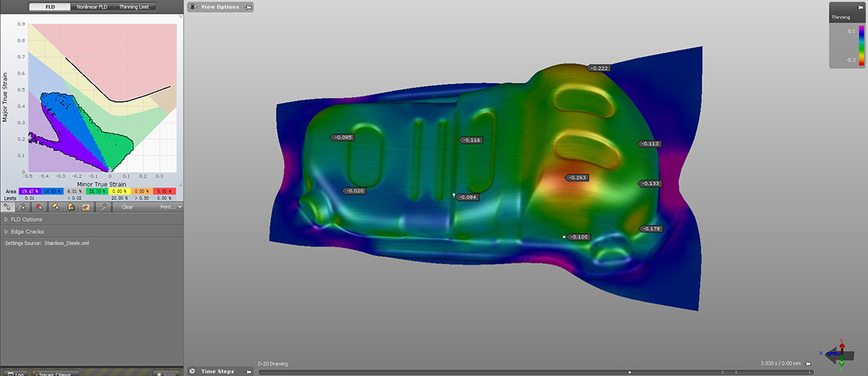Image resolution: width=868 pixels, height=376 pixels.
Task: Click the -0.178 thinning label
Action: [x=651, y=229]
